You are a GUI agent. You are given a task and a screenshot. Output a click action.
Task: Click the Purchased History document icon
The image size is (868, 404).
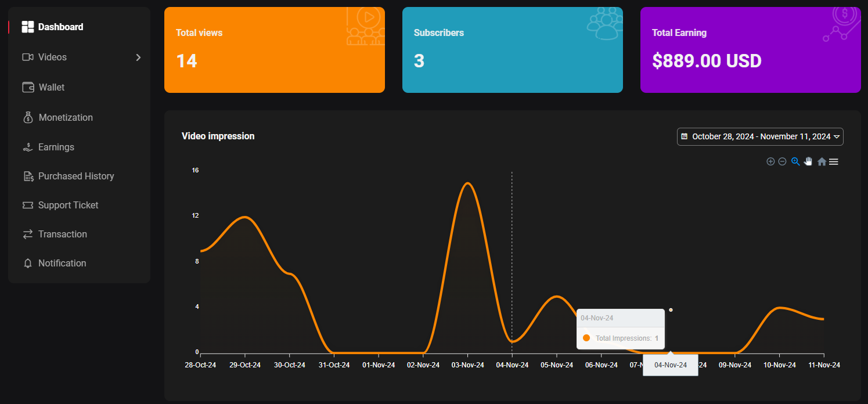click(28, 176)
